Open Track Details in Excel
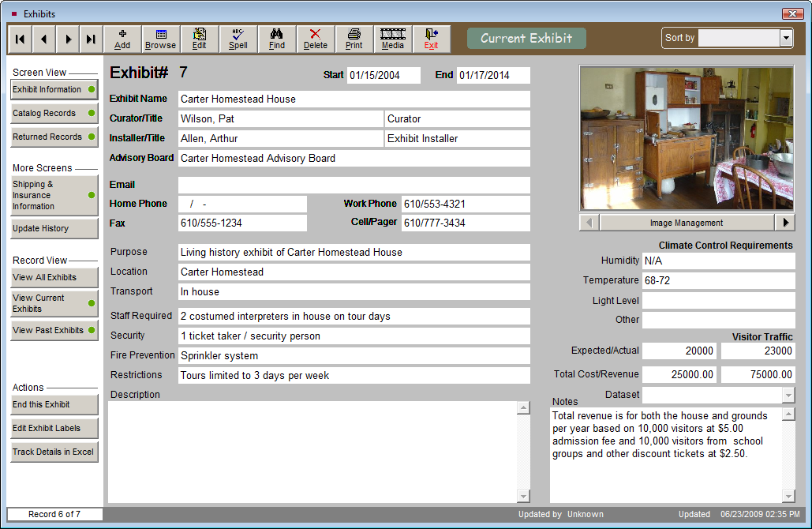The height and width of the screenshot is (529, 812). (54, 452)
